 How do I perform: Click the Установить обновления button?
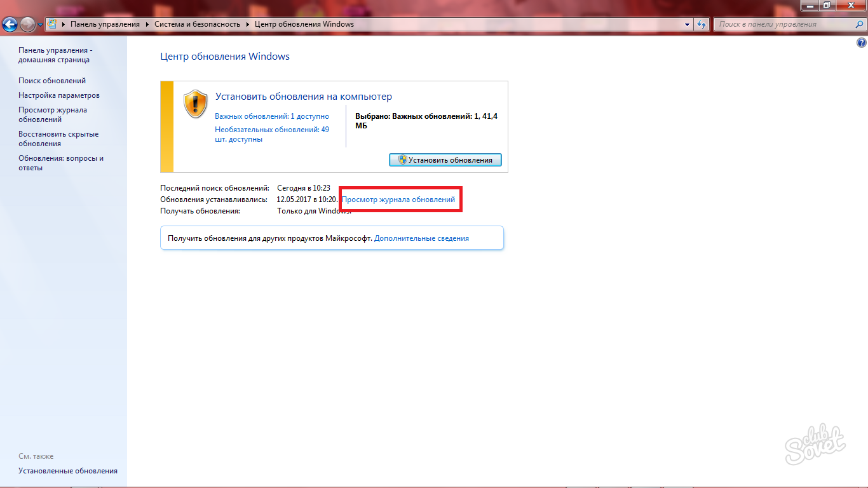445,159
